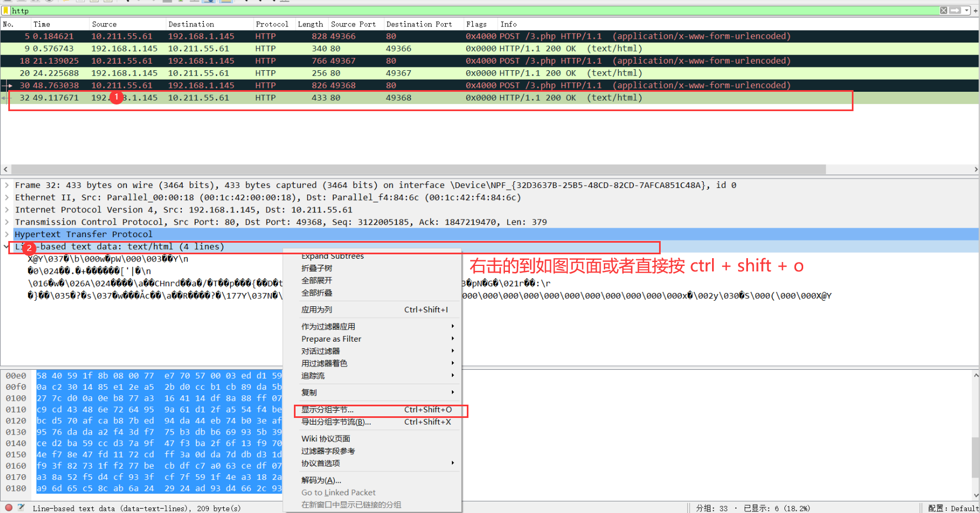This screenshot has width=980, height=513.
Task: Open capture file properties icon in status bar
Action: [x=21, y=507]
